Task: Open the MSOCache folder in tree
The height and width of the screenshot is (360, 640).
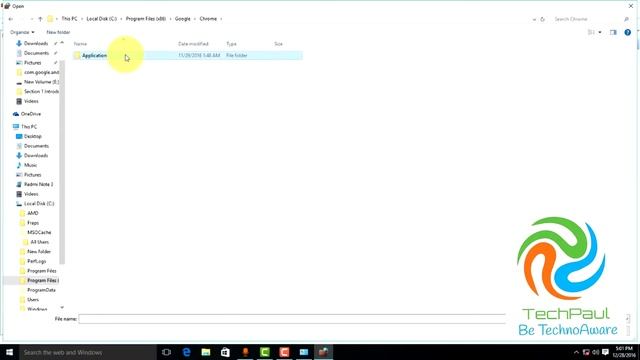Action: [x=39, y=232]
